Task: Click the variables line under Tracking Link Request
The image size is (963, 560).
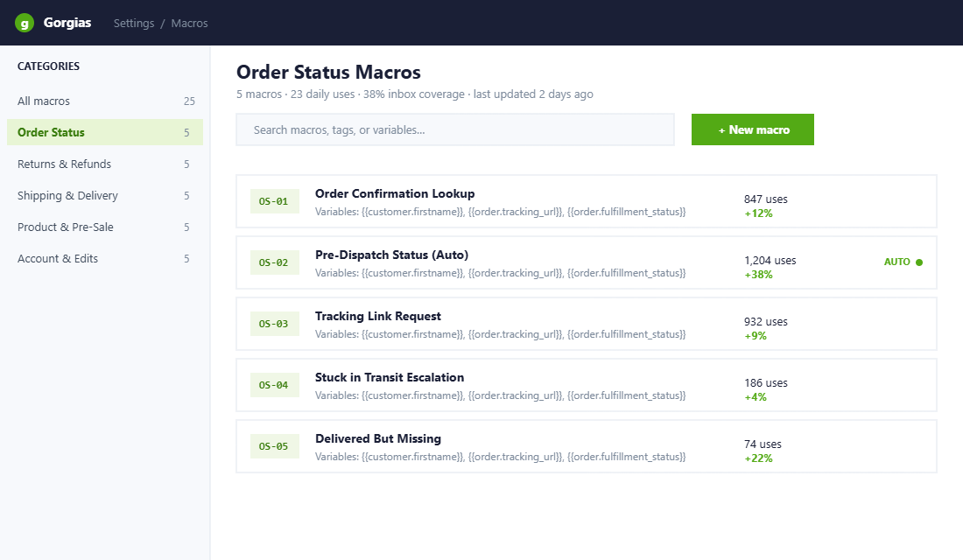Action: [x=500, y=334]
